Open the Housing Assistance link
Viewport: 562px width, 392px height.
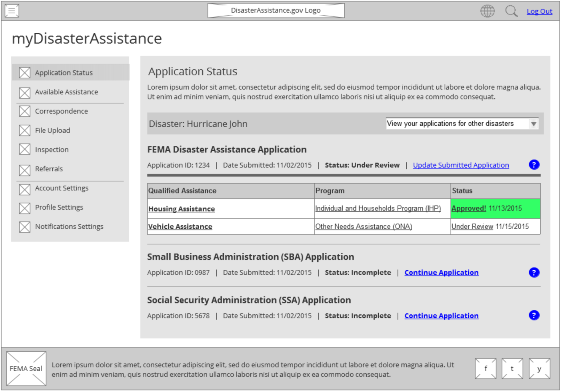point(181,209)
